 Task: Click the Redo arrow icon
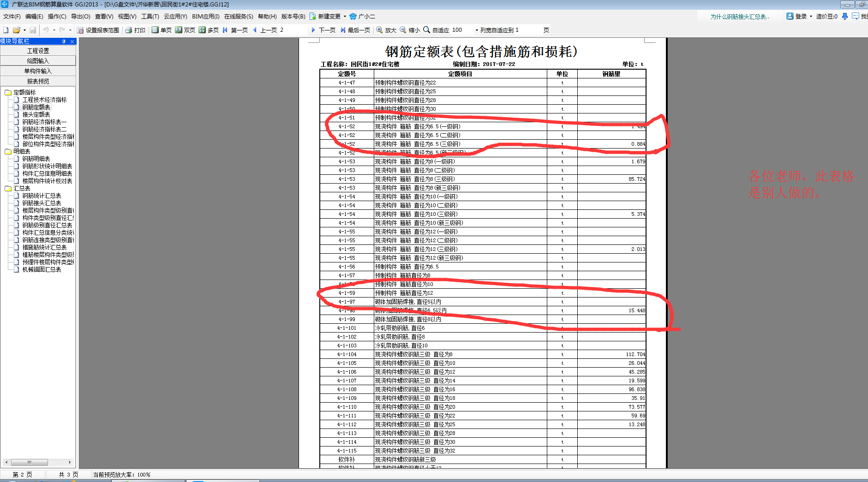[x=62, y=30]
